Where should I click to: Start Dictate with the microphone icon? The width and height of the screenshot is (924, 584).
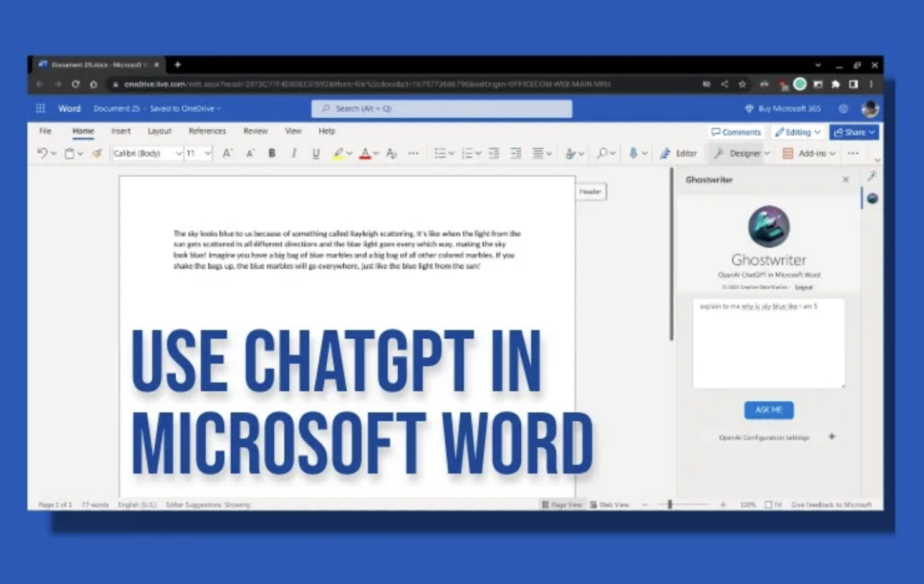click(633, 153)
